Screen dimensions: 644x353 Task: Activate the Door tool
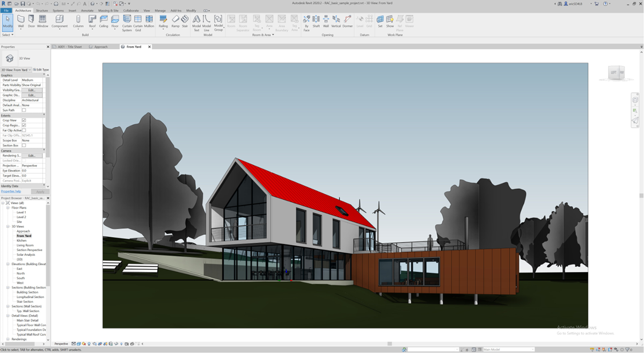coord(31,20)
